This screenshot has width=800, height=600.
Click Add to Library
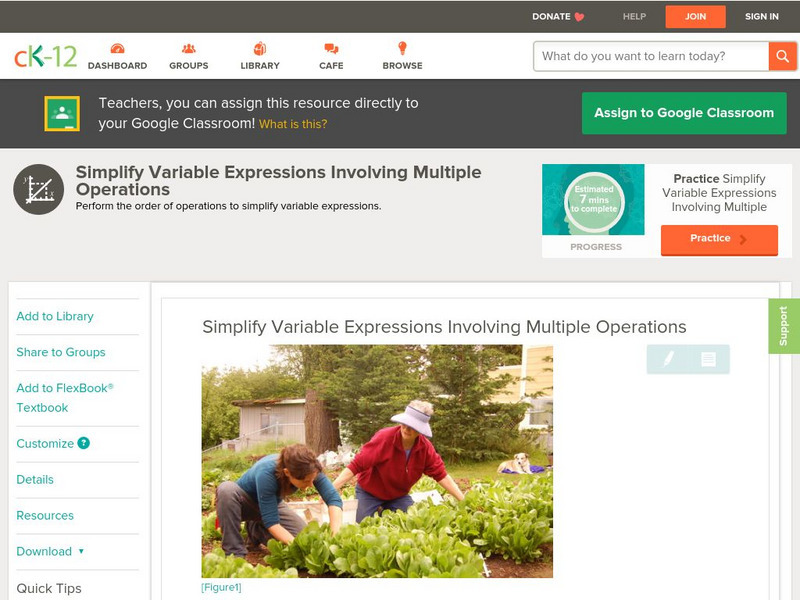(x=55, y=316)
